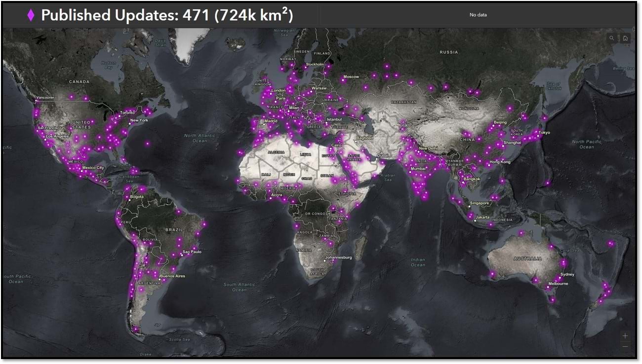The height and width of the screenshot is (364, 642).
Task: Click the Warsaw city label
Action: click(x=320, y=88)
